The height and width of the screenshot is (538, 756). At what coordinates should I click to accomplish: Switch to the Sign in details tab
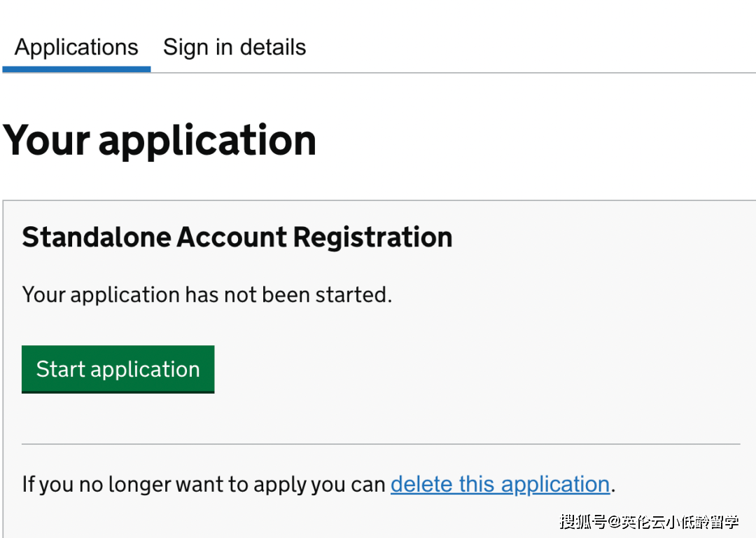click(x=234, y=48)
